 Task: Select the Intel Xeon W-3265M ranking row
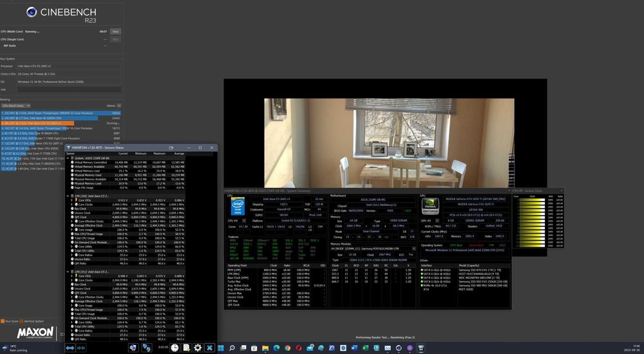click(x=61, y=118)
